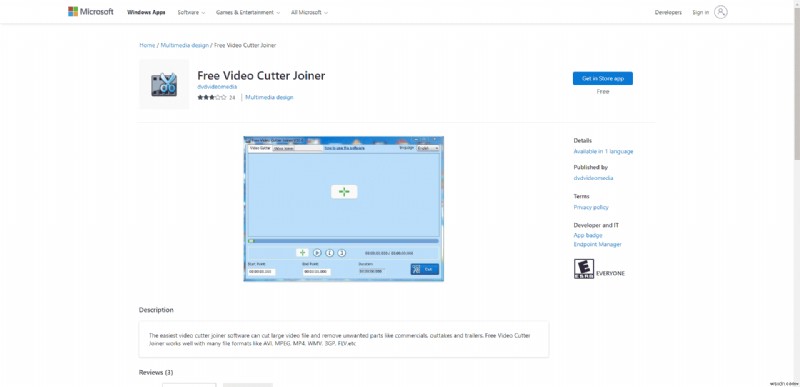Click the three-star rating icons
This screenshot has width=800, height=387.
(x=212, y=97)
